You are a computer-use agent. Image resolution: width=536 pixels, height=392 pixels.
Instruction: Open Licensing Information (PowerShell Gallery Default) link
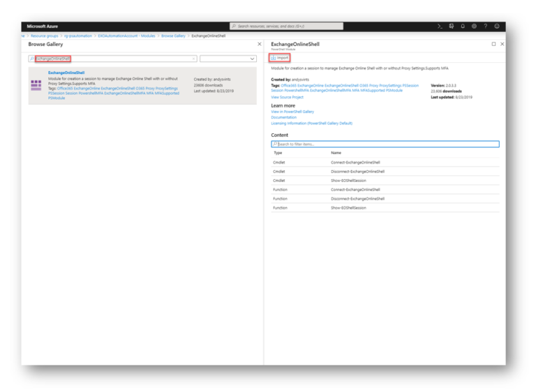click(x=312, y=123)
